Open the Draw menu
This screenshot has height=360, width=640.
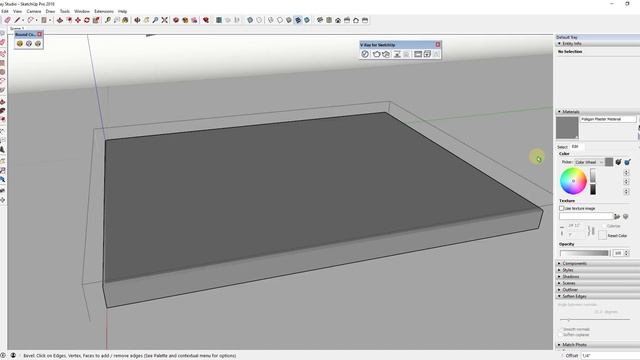(50, 11)
